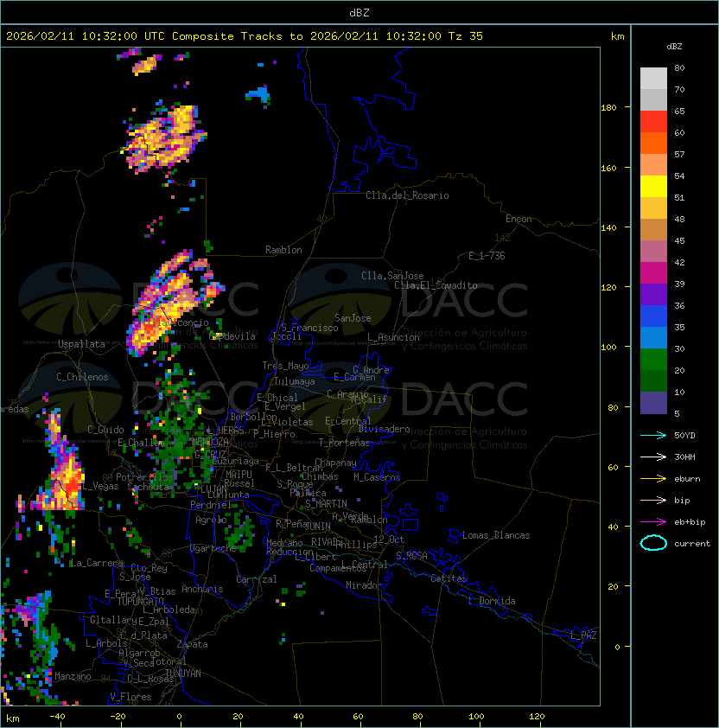The width and height of the screenshot is (719, 728).
Task: Click the cyan 50YD arrow icon in legend
Action: pos(653,435)
